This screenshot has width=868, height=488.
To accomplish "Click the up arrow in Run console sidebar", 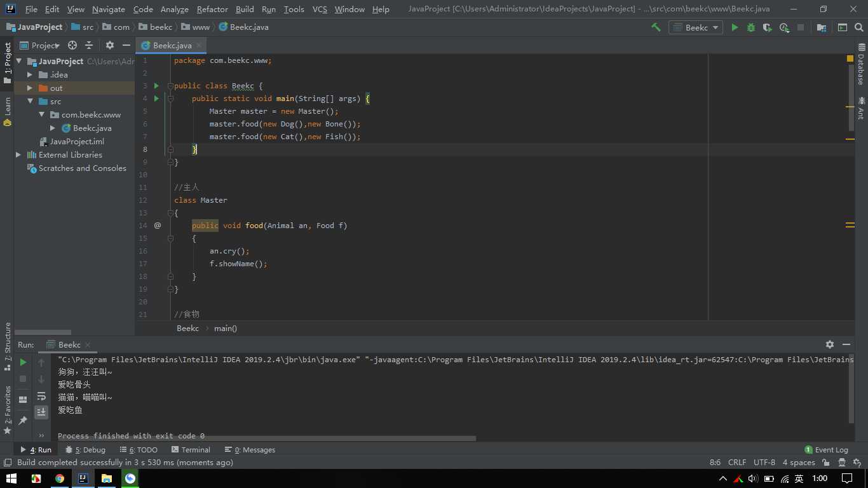I will tap(41, 362).
